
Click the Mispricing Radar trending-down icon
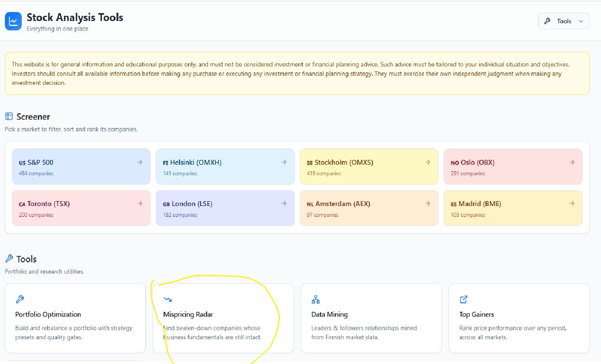167,299
